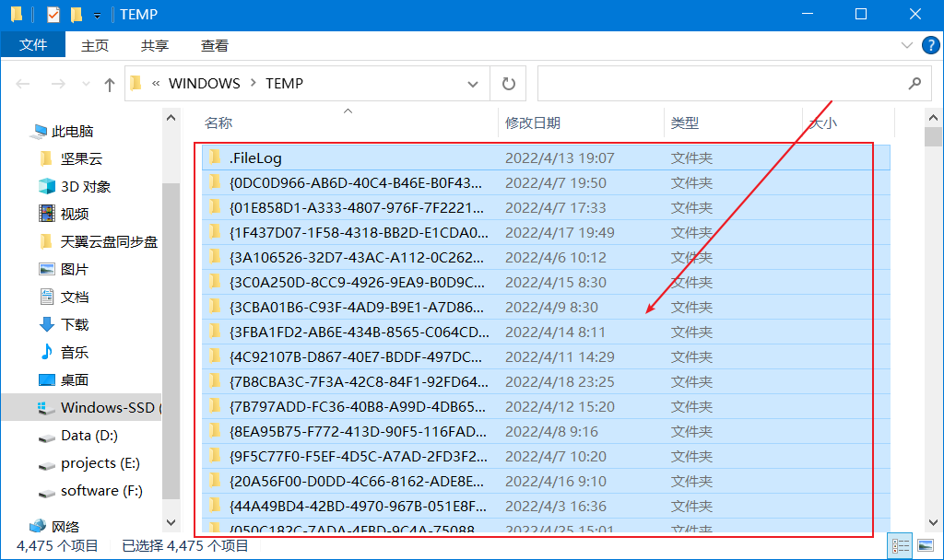Open projects (E:) drive

[x=100, y=463]
